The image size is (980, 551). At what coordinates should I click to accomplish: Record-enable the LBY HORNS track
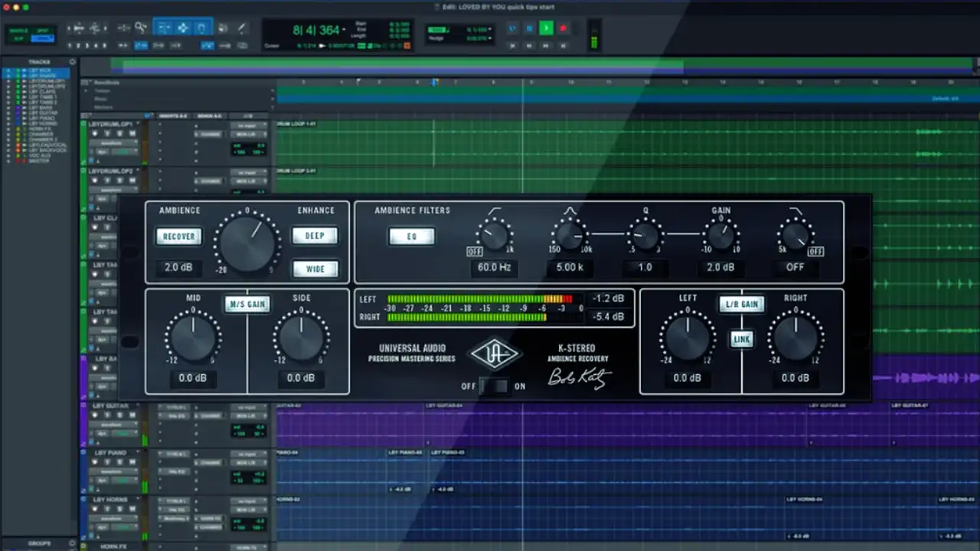coord(95,509)
